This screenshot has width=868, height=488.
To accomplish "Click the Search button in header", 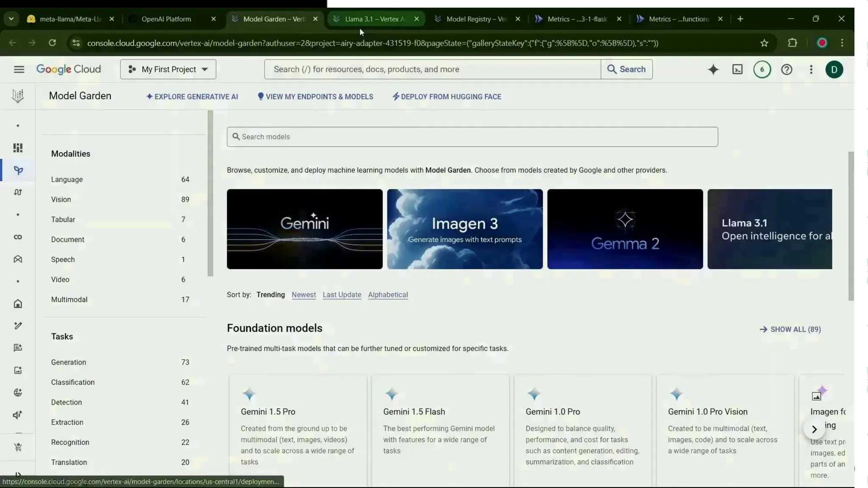I will tap(626, 69).
